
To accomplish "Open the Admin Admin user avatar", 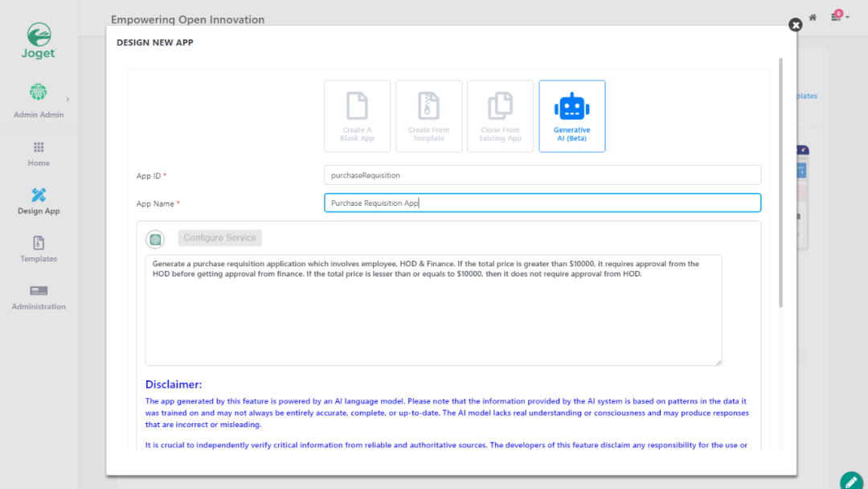I will click(39, 92).
